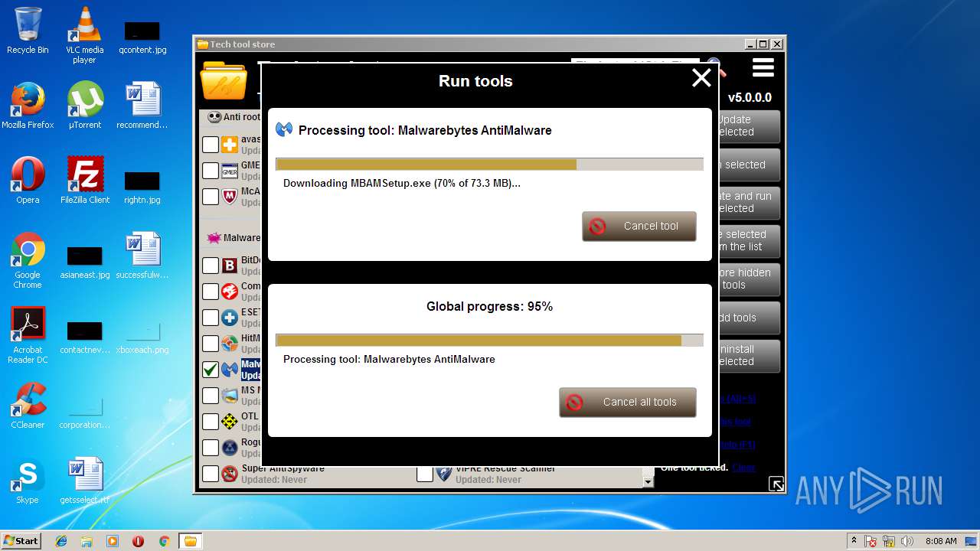Click the Anti rootkit skull category icon
Image resolution: width=980 pixels, height=551 pixels.
click(x=214, y=117)
